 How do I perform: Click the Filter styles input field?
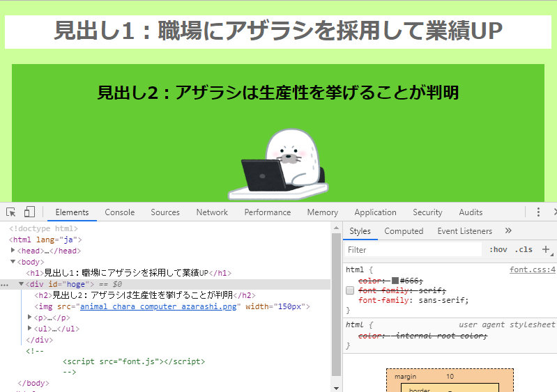[x=413, y=250]
